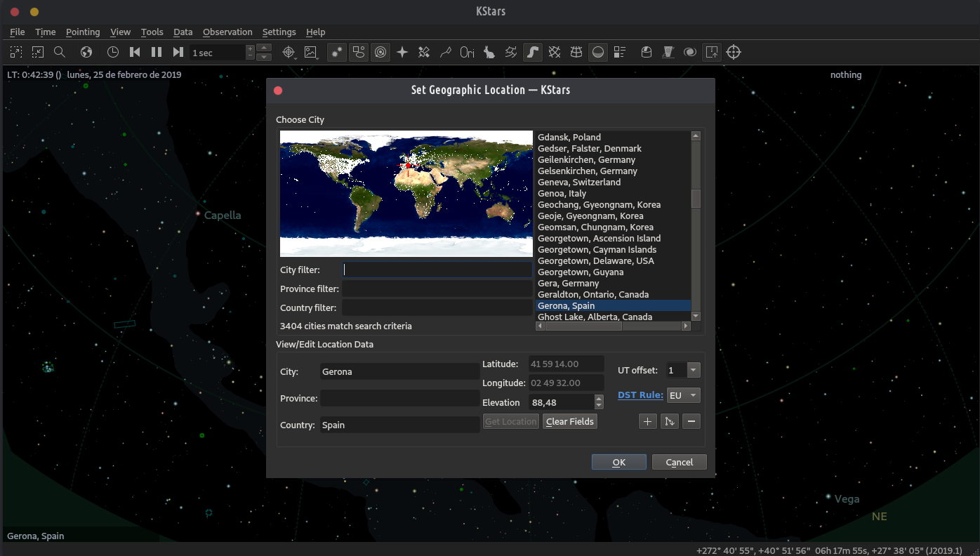The height and width of the screenshot is (556, 980).
Task: Click the field-of-view symbol icon
Action: (668, 52)
